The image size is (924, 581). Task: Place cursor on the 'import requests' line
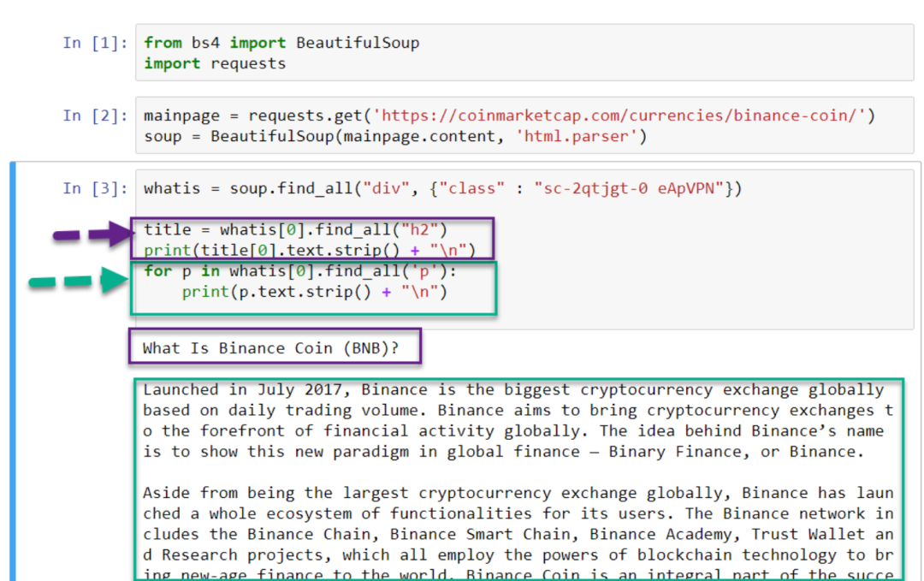[x=215, y=63]
